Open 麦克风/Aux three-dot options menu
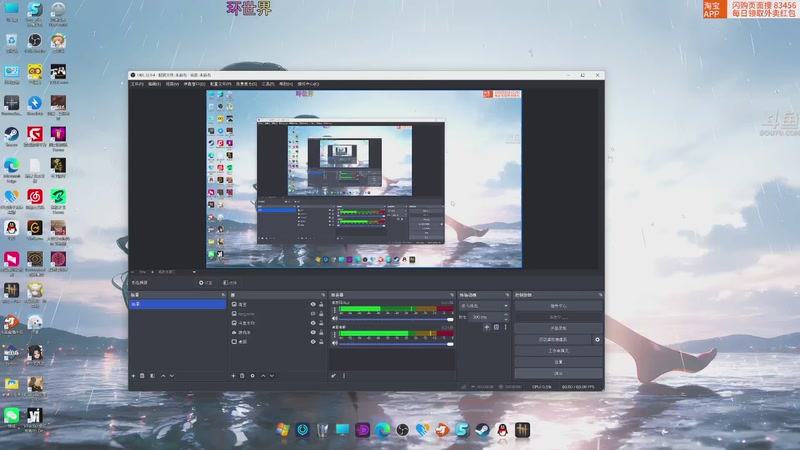The width and height of the screenshot is (800, 450). 335,309
